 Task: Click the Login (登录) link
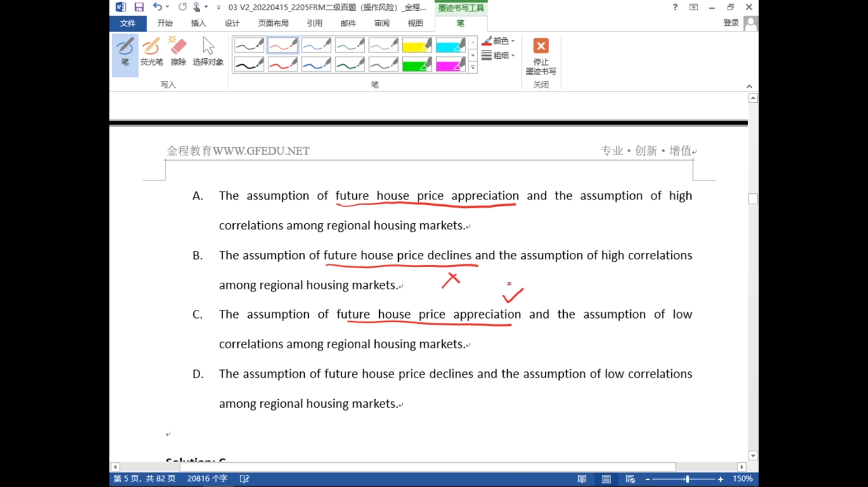[x=731, y=23]
